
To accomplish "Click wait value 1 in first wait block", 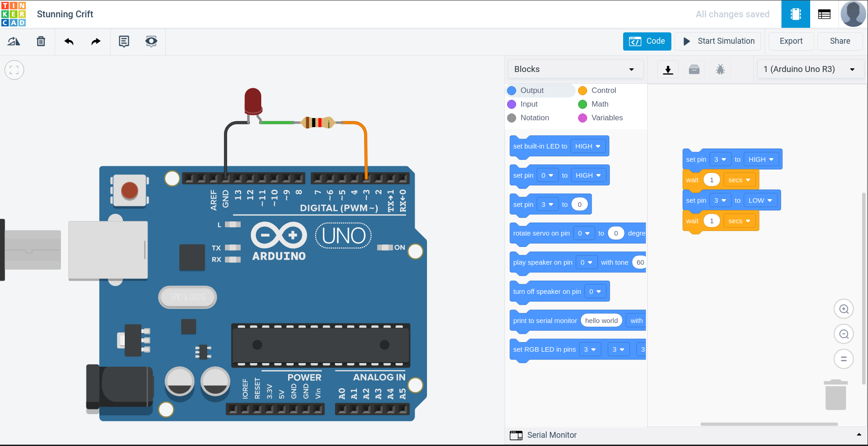I will (711, 180).
